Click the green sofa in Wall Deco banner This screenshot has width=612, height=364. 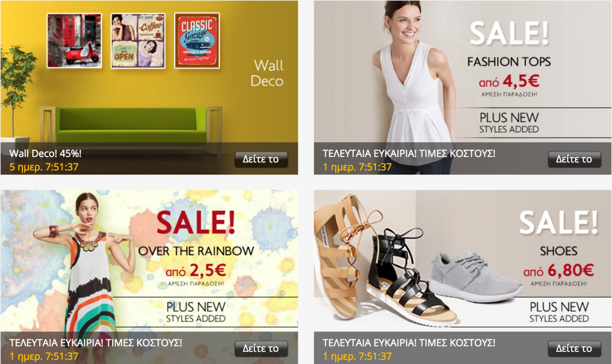pos(131,125)
